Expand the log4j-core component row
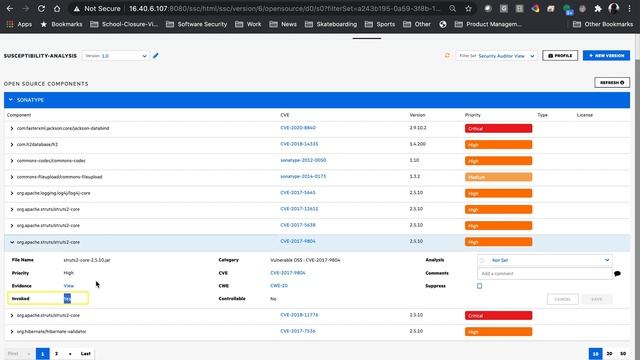 tap(12, 193)
